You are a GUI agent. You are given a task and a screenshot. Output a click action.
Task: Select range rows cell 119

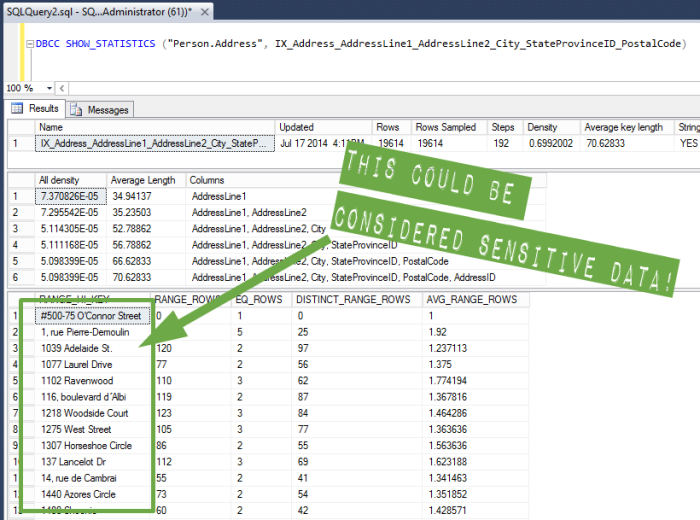point(193,397)
